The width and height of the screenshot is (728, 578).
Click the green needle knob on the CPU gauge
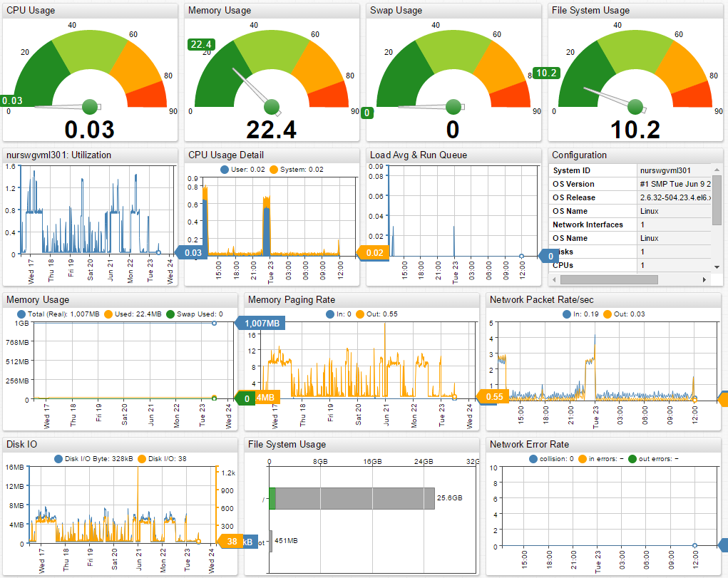pos(88,107)
